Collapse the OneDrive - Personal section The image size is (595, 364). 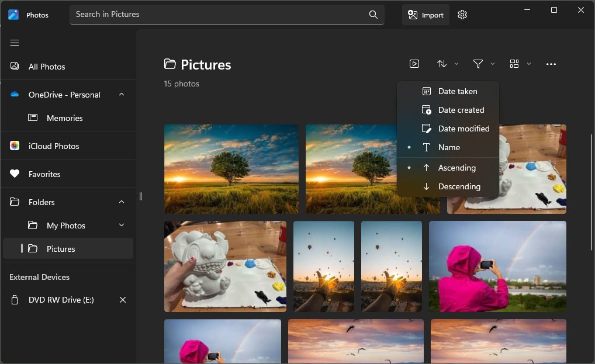tap(121, 94)
